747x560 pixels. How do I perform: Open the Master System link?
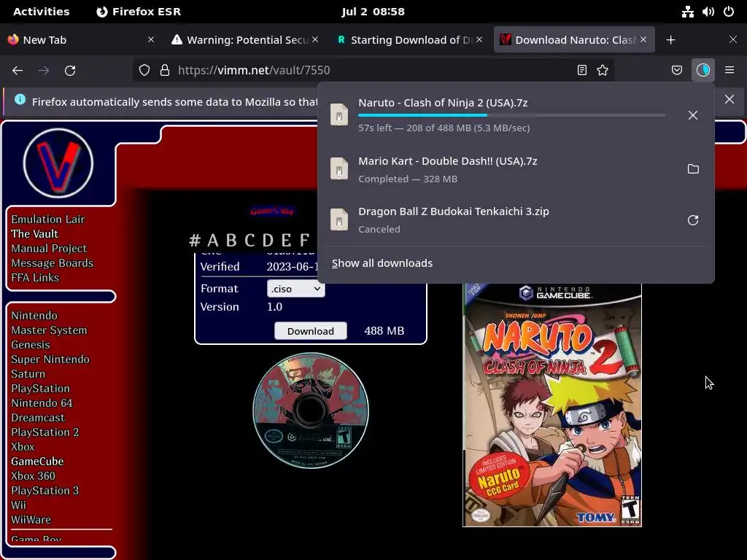coord(49,330)
